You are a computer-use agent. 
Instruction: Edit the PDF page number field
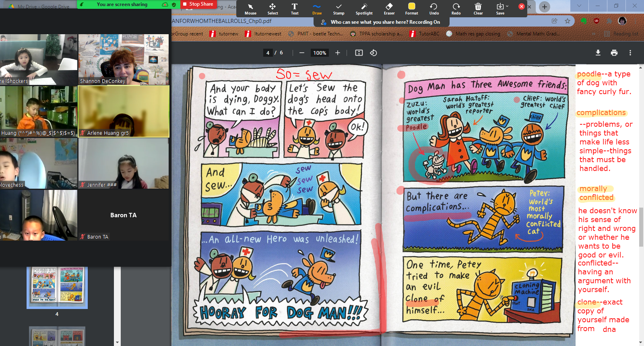[x=268, y=53]
